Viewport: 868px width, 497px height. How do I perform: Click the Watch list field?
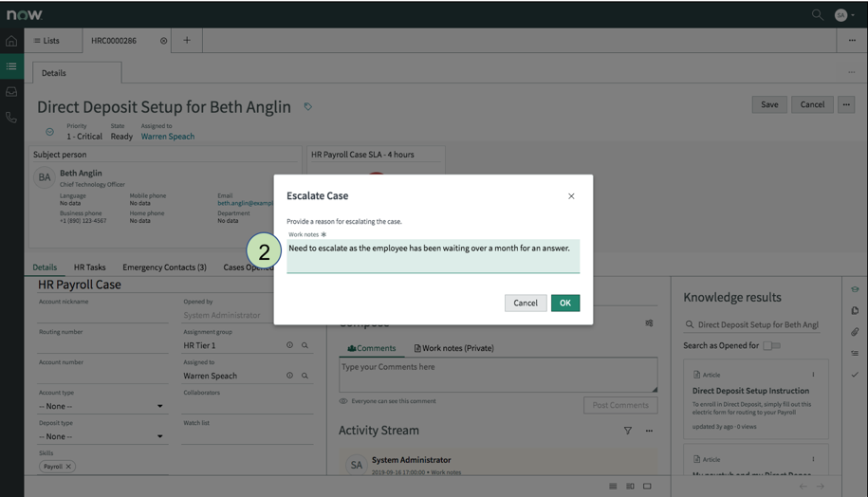coord(248,436)
